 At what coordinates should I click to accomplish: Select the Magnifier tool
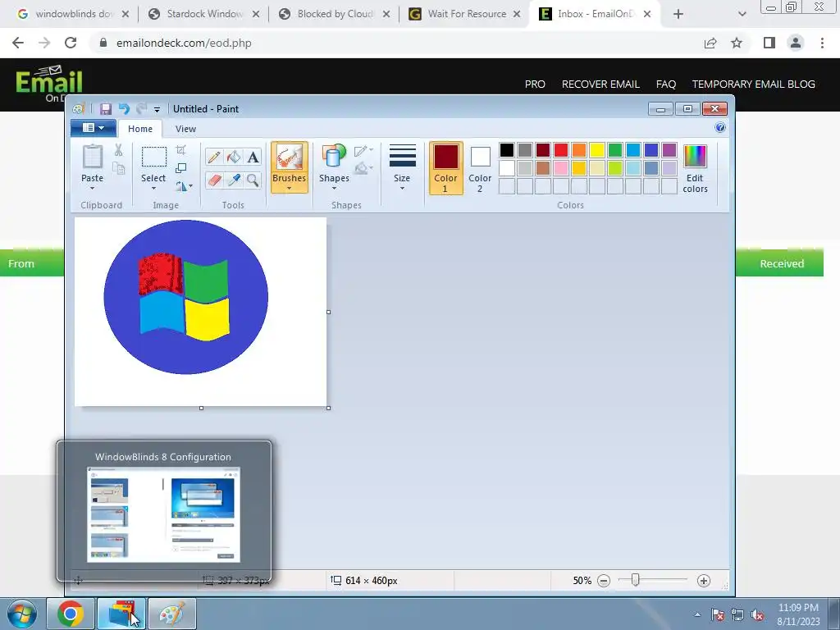[253, 180]
